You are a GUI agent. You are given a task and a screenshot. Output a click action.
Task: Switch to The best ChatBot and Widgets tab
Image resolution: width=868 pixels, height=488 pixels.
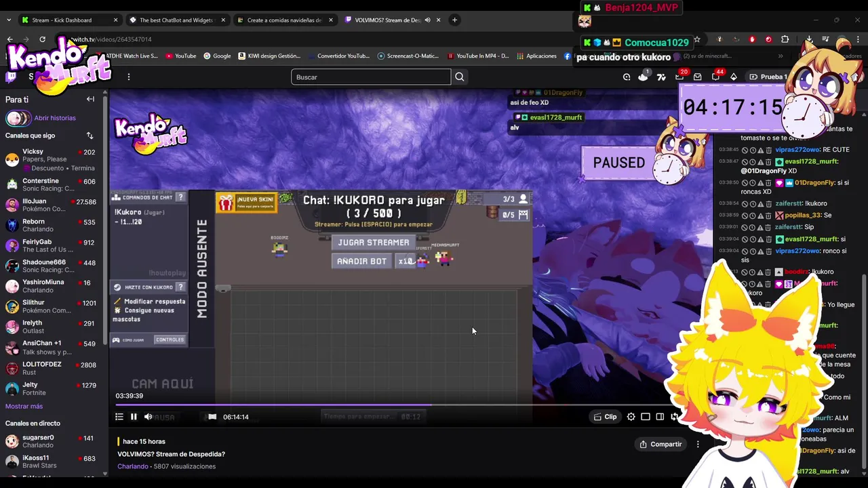pos(176,20)
